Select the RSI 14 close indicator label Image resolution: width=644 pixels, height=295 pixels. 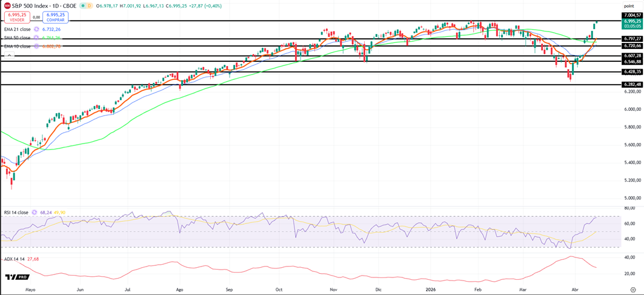point(15,213)
